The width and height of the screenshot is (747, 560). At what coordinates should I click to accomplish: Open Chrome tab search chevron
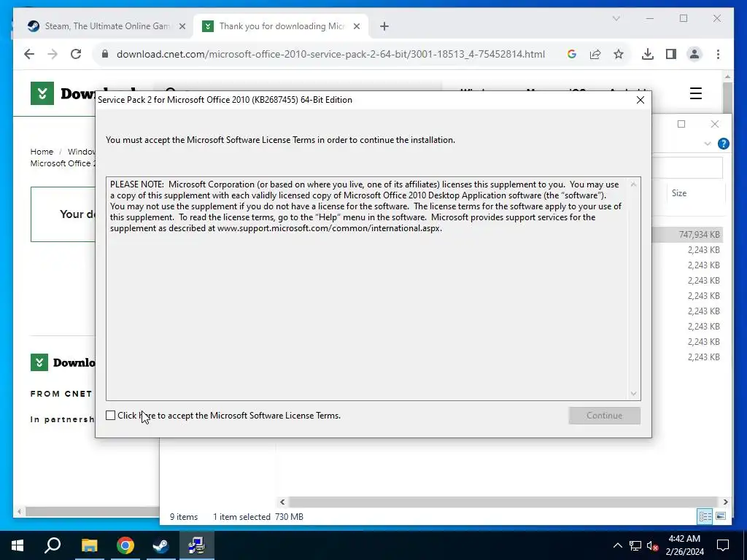(x=616, y=18)
